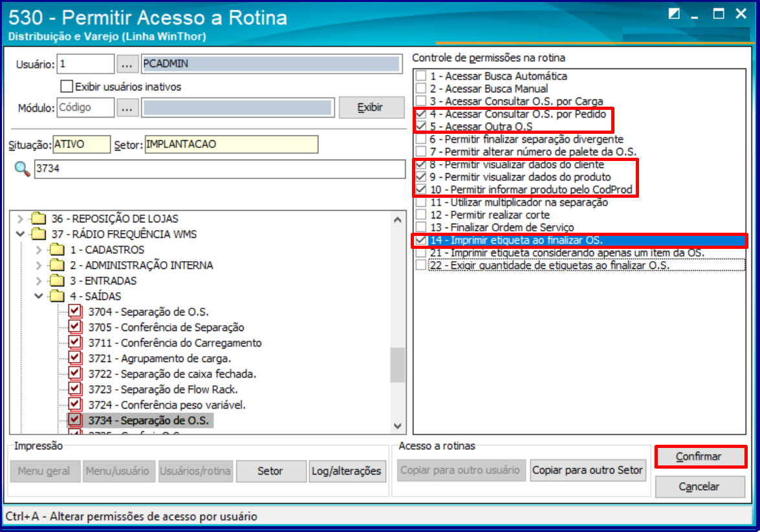
Task: Toggle checkbox for 3721 - Agrupamento de carga
Action: (74, 358)
